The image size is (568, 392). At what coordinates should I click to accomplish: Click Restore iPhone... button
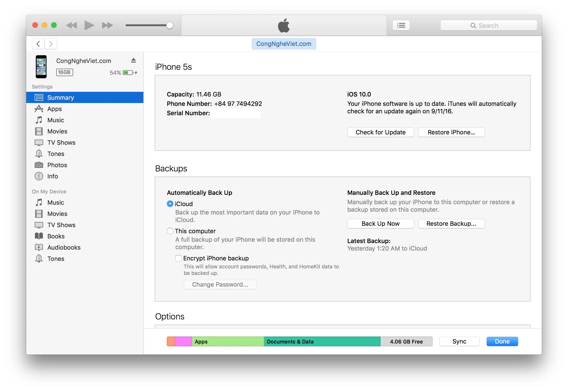point(451,132)
